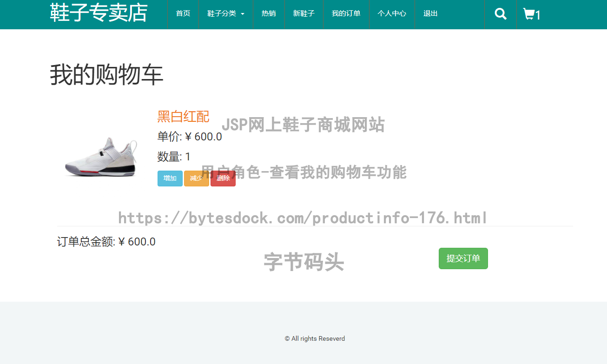
Task: Click the 单价: ¥ 600.0 text
Action: point(190,137)
